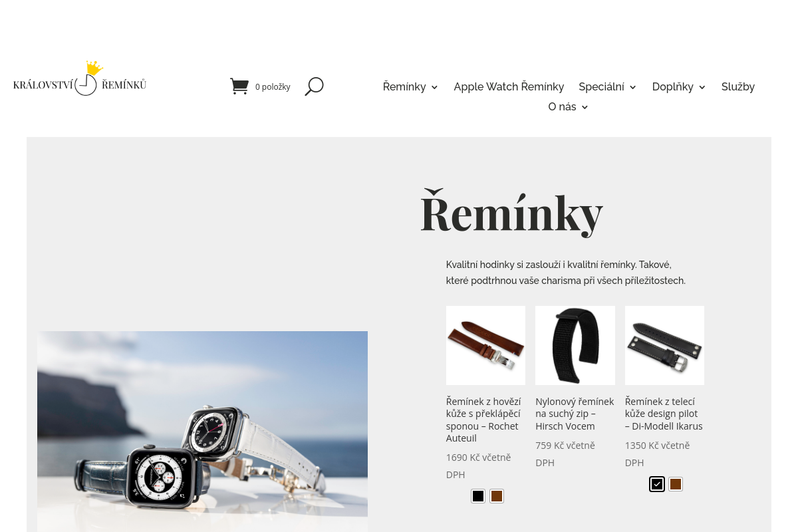
Task: Expand the Řemínky menu chevron
Action: (434, 87)
